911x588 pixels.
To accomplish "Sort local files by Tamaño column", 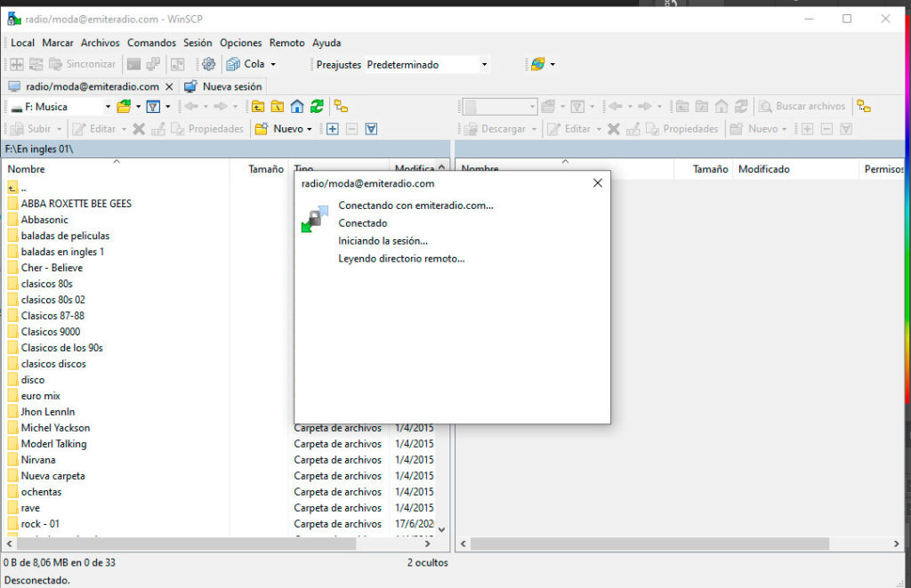I will click(x=259, y=169).
